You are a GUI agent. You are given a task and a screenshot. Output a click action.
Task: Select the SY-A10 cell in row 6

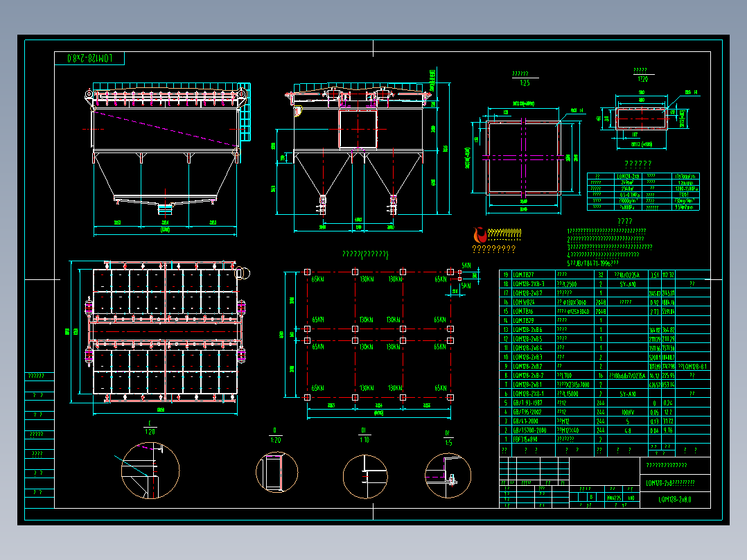(627, 394)
